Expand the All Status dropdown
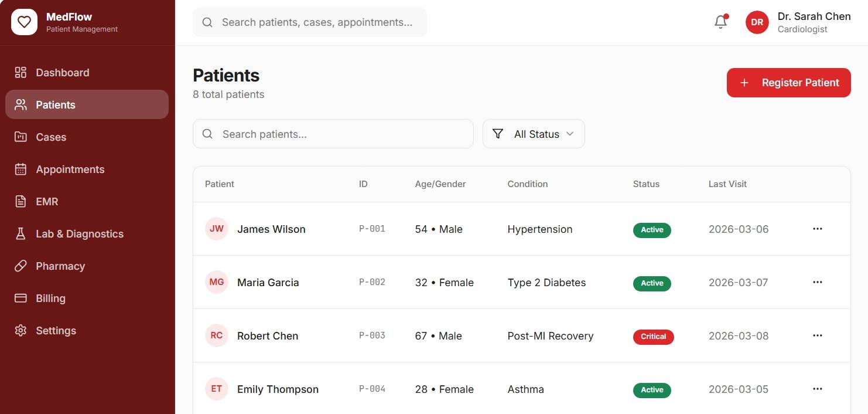 pyautogui.click(x=534, y=134)
